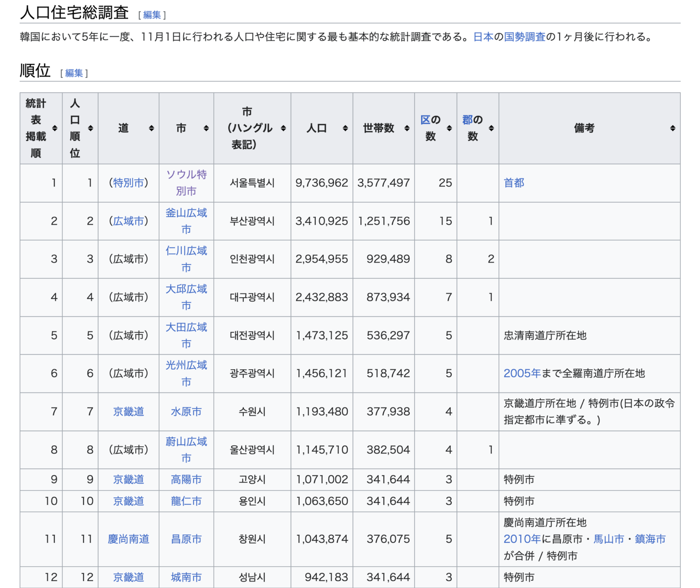The width and height of the screenshot is (700, 588).
Task: Sort by 統計表掲載順 column header arrows
Action: [x=55, y=128]
